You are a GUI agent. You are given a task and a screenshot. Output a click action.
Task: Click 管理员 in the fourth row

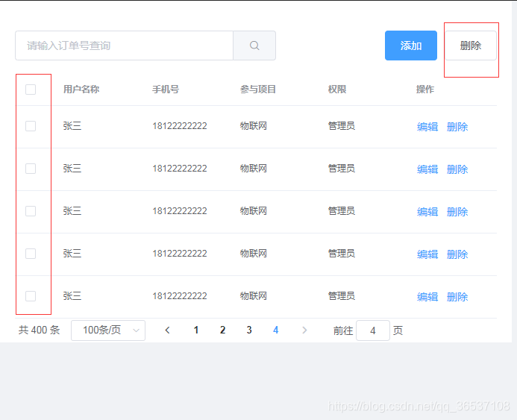click(x=341, y=254)
